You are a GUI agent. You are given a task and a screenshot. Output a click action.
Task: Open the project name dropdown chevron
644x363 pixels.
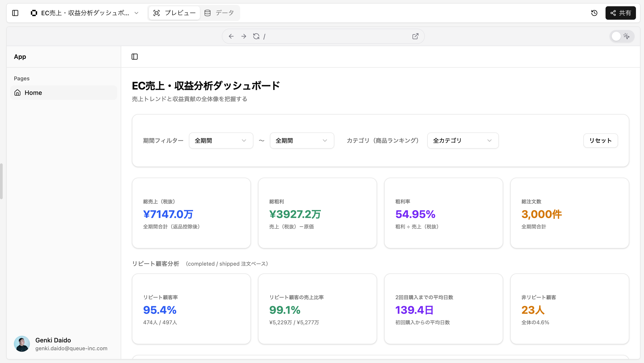136,13
